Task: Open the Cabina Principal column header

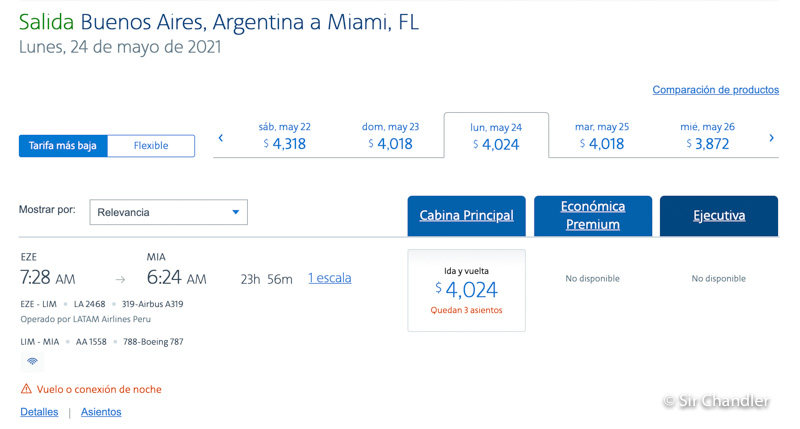Action: click(x=466, y=216)
